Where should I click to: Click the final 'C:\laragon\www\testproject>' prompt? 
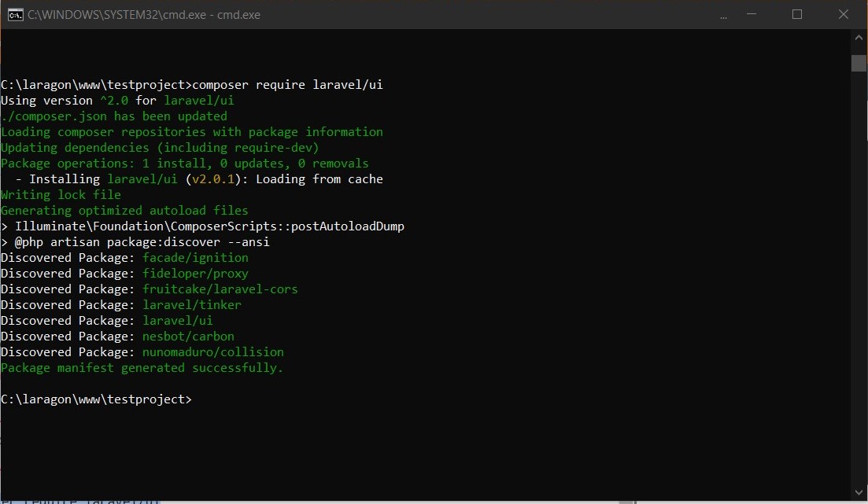[96, 399]
